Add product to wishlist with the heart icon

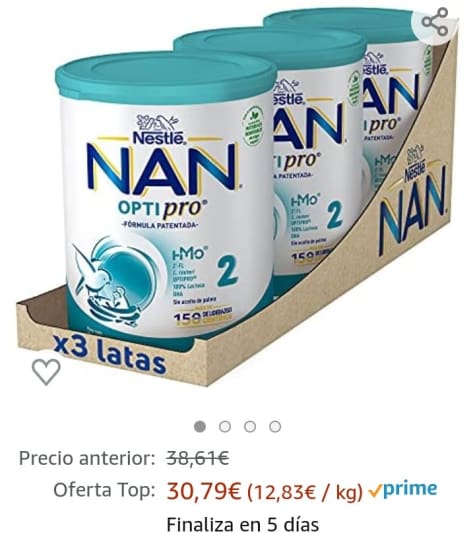46,372
